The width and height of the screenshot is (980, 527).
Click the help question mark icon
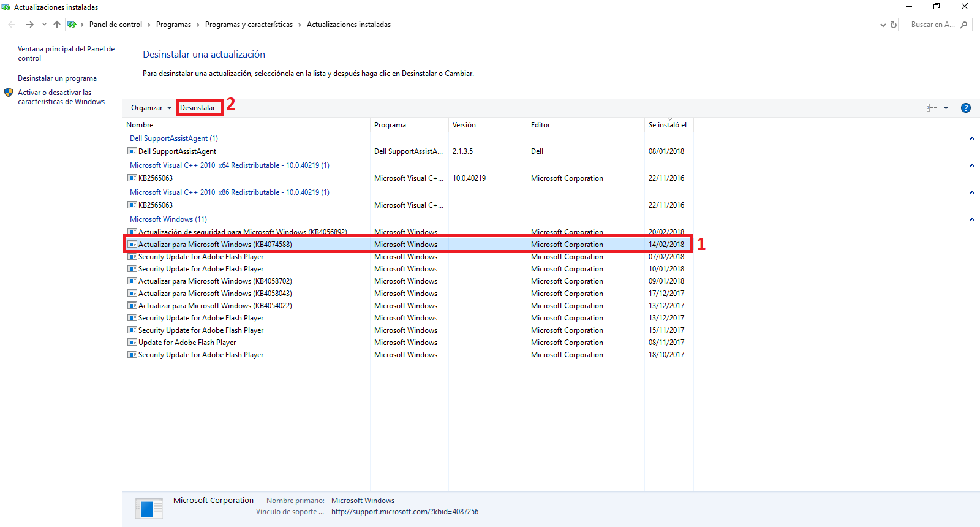tap(966, 108)
